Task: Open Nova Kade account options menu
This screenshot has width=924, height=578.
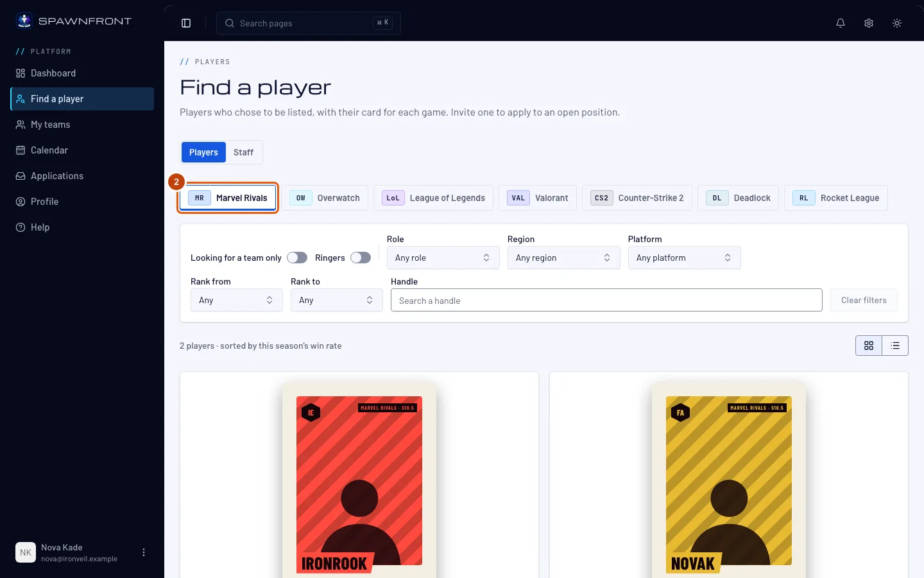Action: point(144,552)
